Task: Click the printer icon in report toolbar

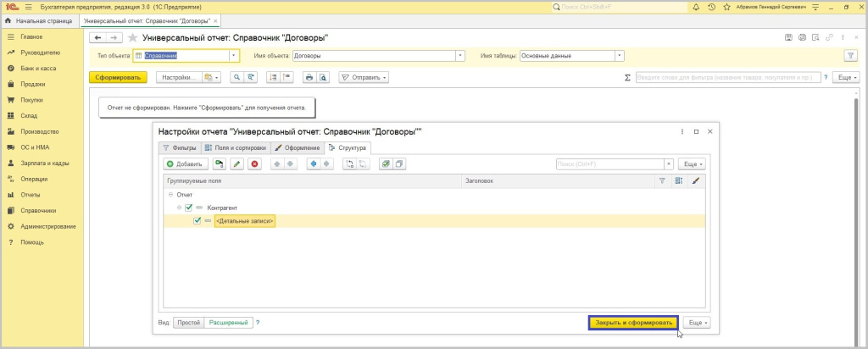Action: pos(309,77)
